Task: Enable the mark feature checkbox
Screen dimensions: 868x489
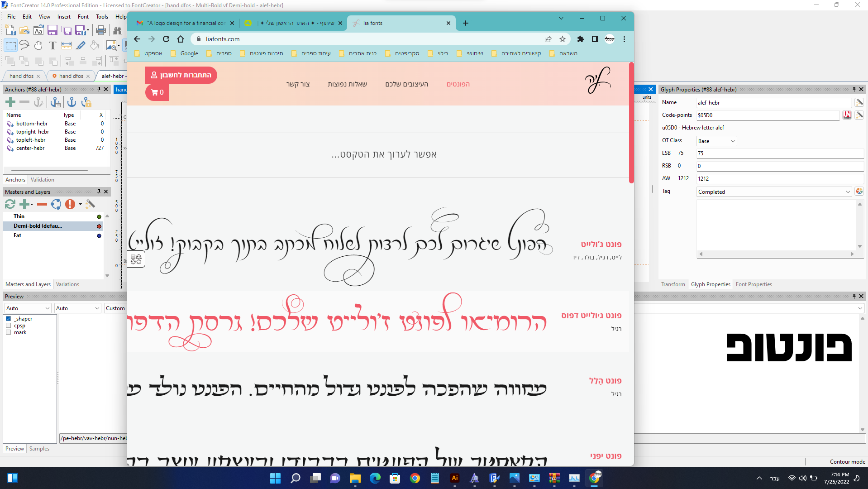Action: [8, 332]
